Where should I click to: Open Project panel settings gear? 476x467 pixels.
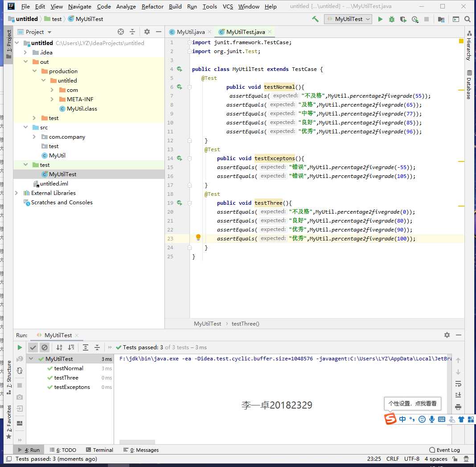[147, 32]
